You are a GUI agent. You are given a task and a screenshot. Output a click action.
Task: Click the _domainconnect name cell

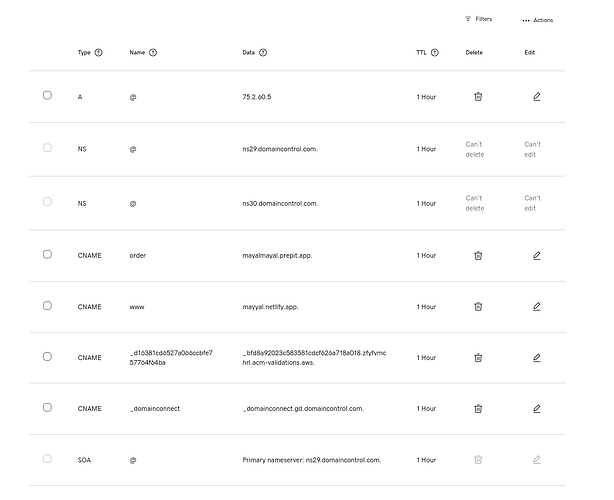click(155, 409)
